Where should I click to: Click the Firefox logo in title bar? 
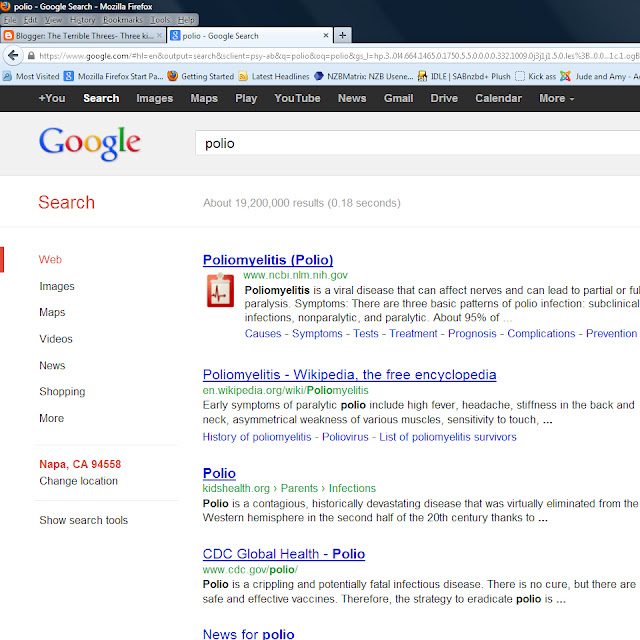[x=5, y=6]
